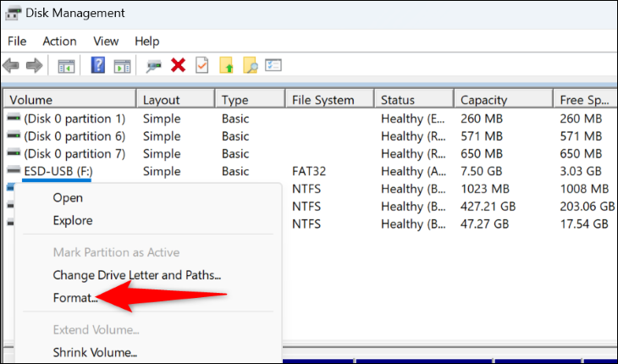Open the Help menu
This screenshot has width=618, height=364.
coord(147,41)
